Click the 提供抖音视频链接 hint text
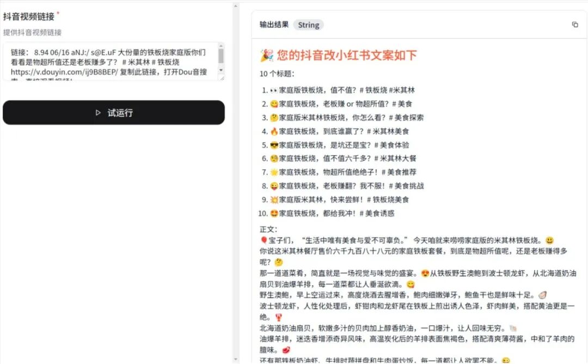This screenshot has width=588, height=364. pyautogui.click(x=32, y=32)
